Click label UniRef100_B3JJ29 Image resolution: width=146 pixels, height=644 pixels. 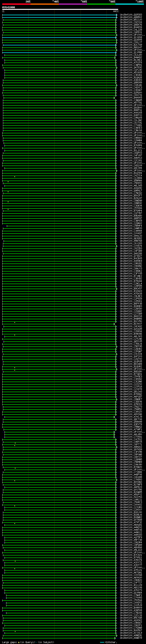point(131,585)
